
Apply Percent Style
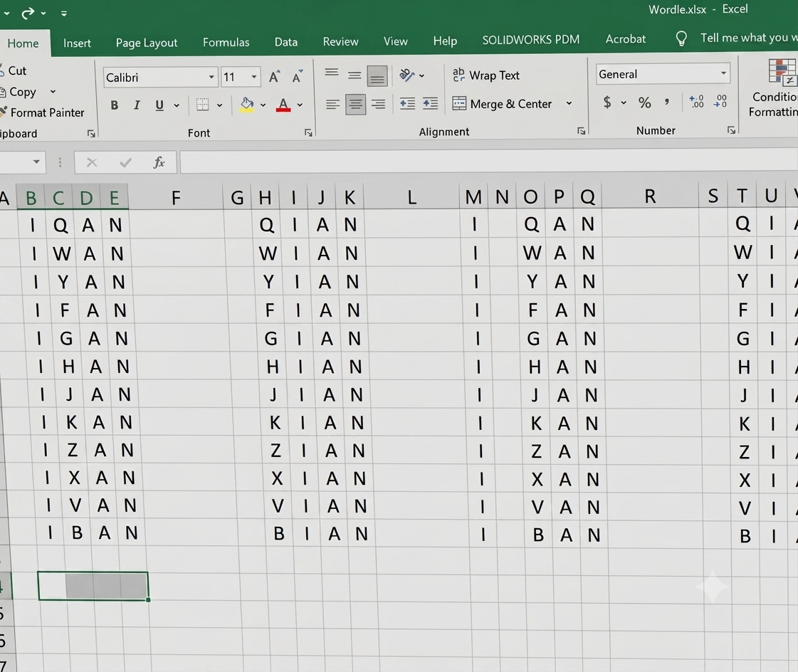(645, 103)
